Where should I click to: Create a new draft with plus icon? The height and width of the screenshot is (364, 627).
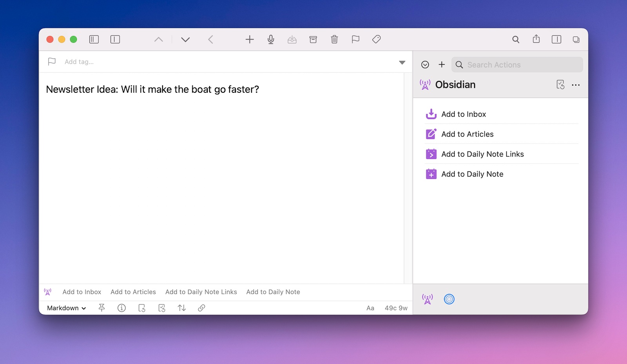(250, 39)
